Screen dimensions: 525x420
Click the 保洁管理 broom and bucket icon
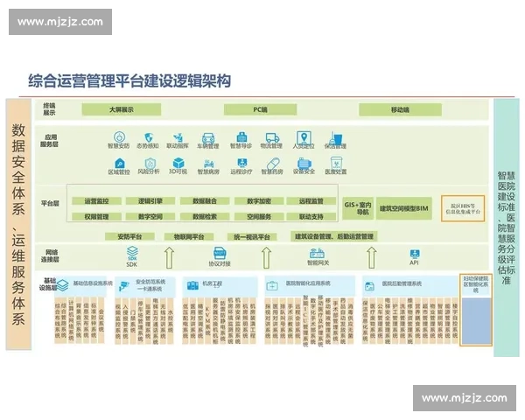336,137
